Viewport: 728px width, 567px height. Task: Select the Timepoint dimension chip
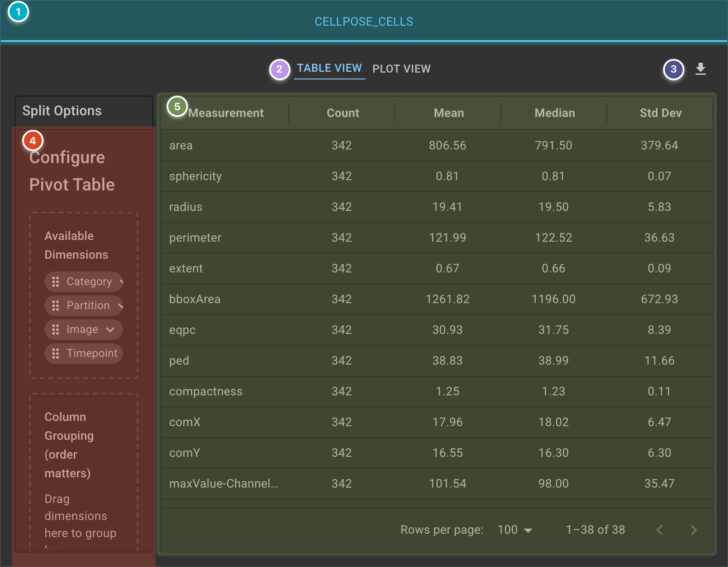point(84,354)
